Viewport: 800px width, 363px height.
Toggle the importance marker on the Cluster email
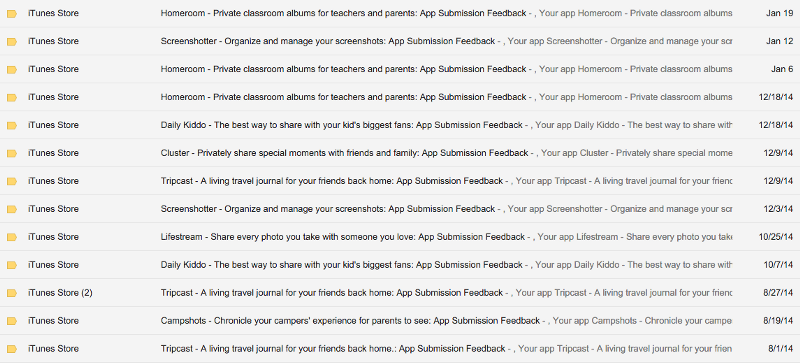click(12, 154)
